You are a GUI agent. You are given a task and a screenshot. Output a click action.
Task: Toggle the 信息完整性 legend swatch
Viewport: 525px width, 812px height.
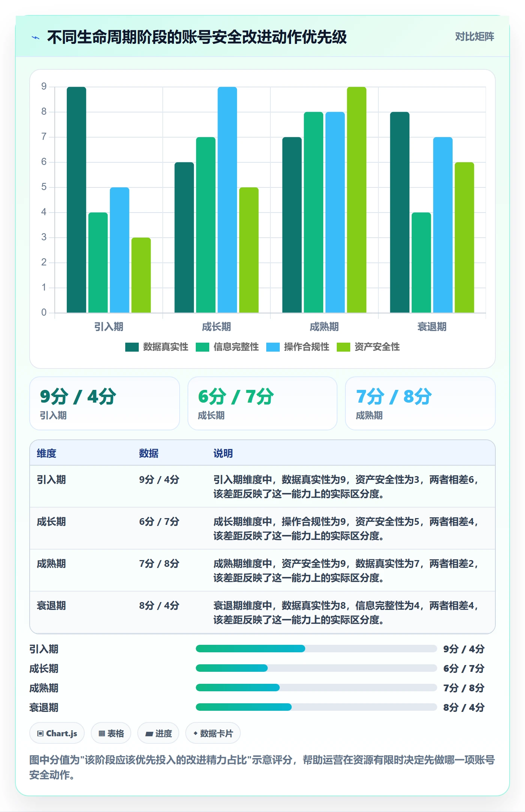click(x=202, y=347)
